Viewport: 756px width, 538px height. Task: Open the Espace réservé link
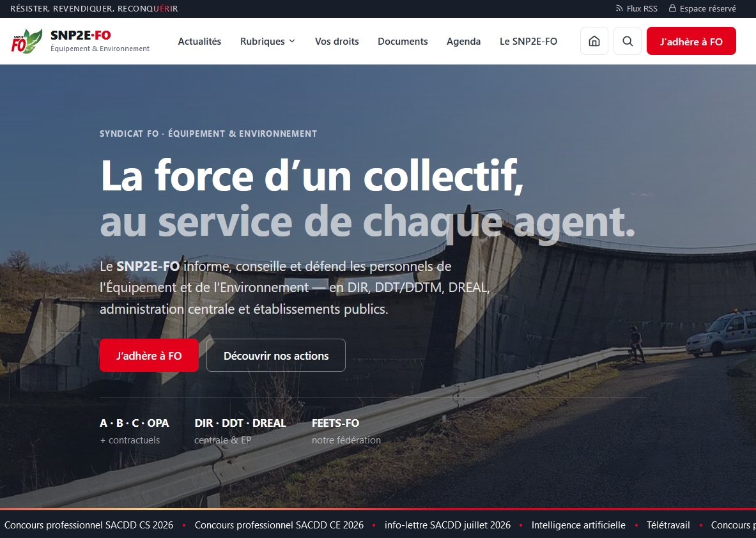click(702, 9)
